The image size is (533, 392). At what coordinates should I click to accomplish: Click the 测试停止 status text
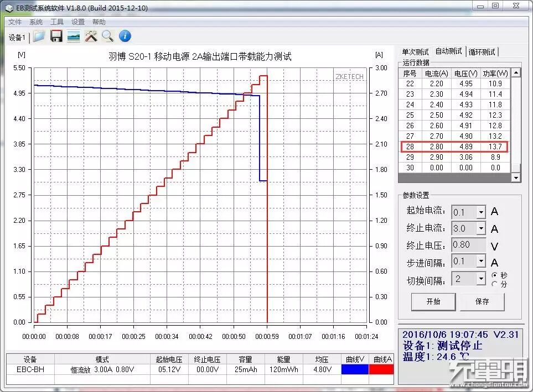459,346
